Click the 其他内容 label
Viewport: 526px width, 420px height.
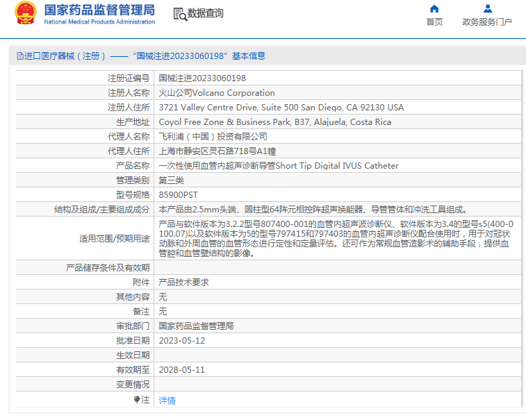(133, 297)
